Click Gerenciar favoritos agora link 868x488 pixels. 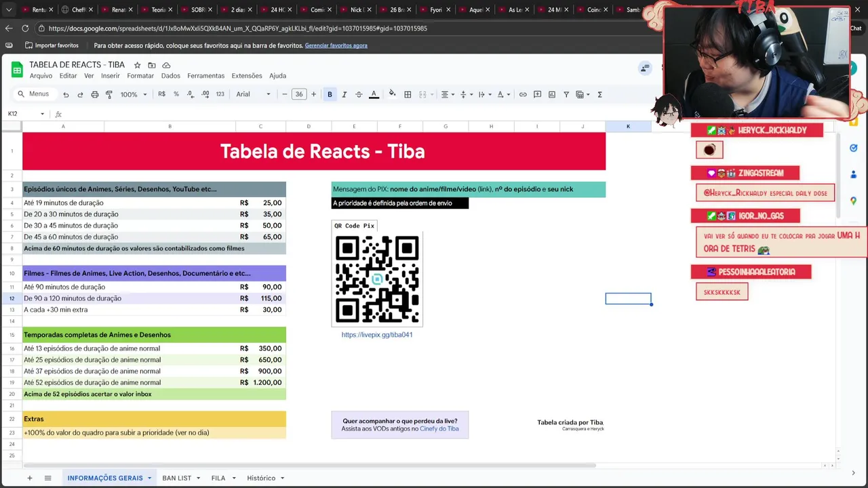[336, 45]
